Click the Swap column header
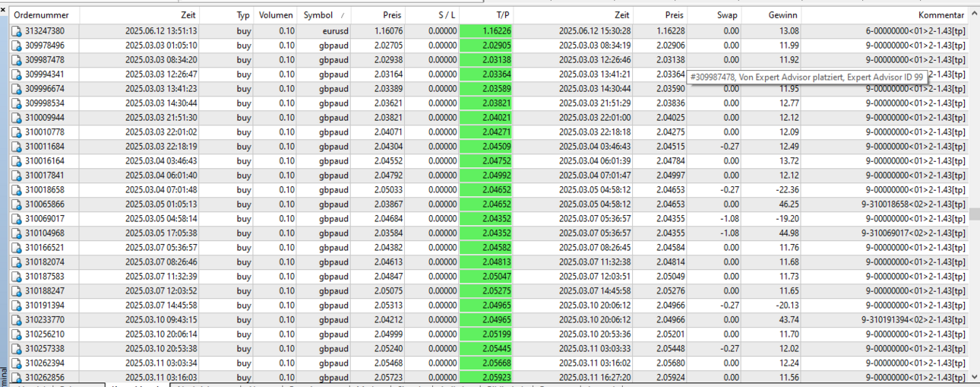Screen dimensions: 980x387 (x=714, y=15)
